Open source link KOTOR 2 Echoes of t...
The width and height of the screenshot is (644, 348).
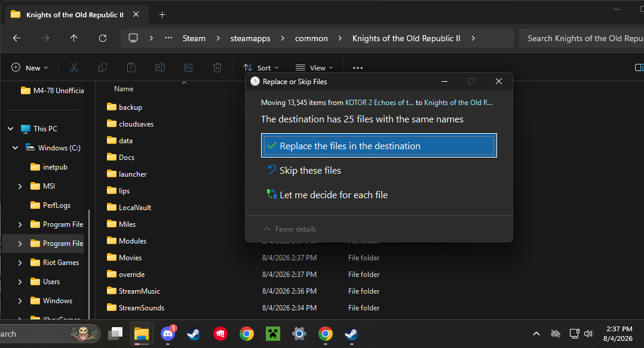379,103
